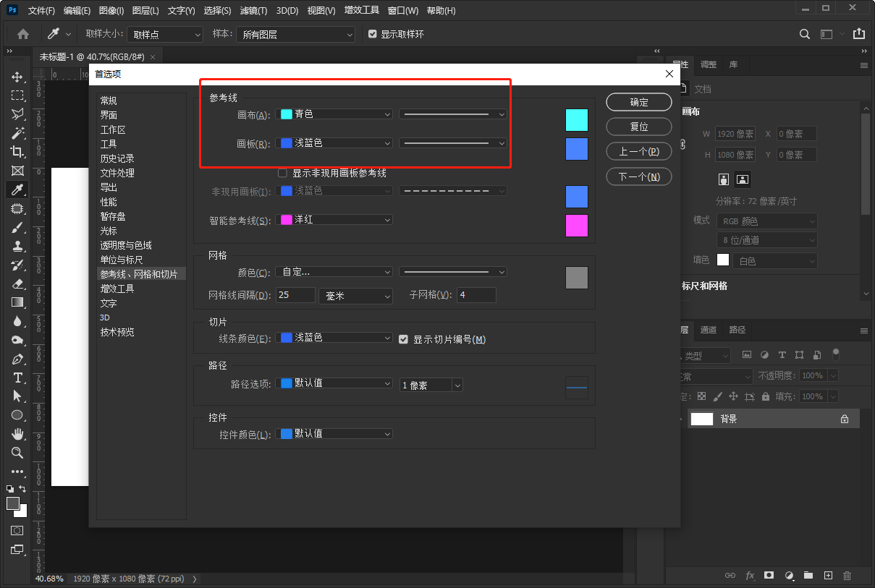Set canvas to portrait orientation

pyautogui.click(x=723, y=179)
